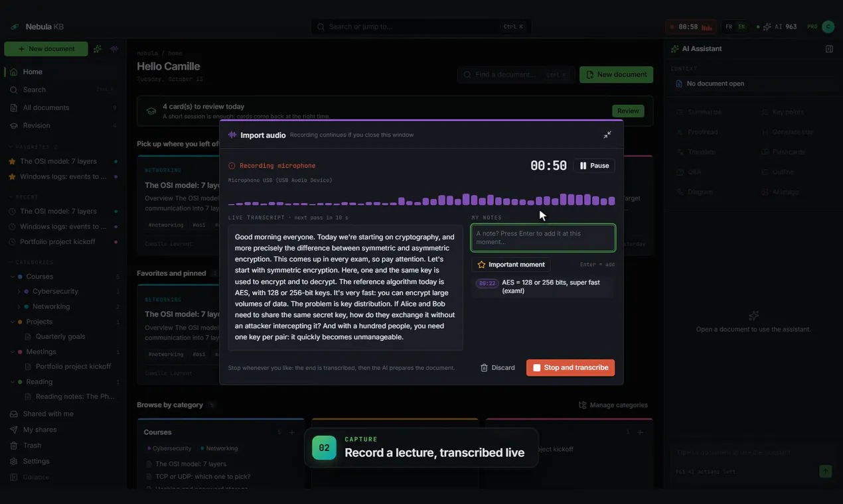Expand the Cybersecurity subcategory in the sidebar tree
The width and height of the screenshot is (843, 504).
[19, 291]
